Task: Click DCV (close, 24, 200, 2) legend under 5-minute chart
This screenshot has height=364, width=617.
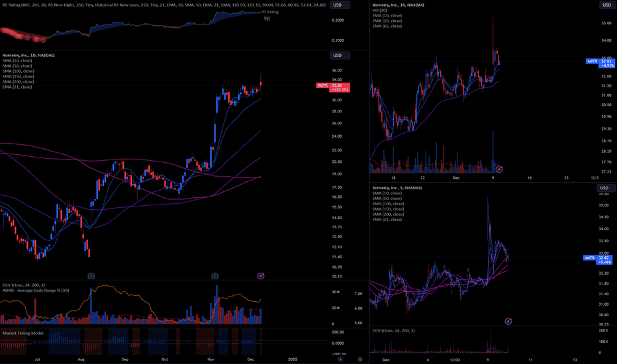Action: click(x=393, y=330)
